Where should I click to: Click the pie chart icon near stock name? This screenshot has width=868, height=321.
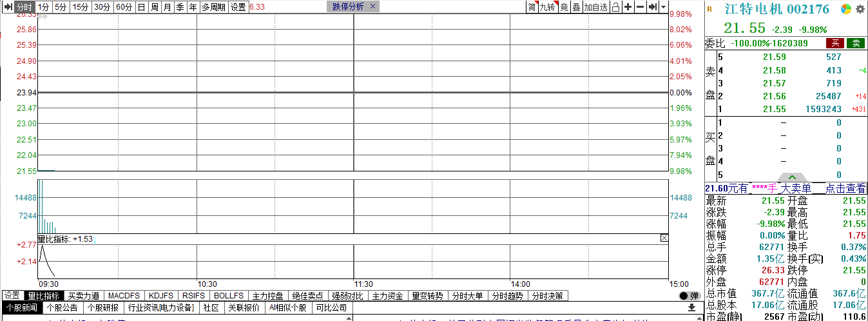click(x=847, y=9)
